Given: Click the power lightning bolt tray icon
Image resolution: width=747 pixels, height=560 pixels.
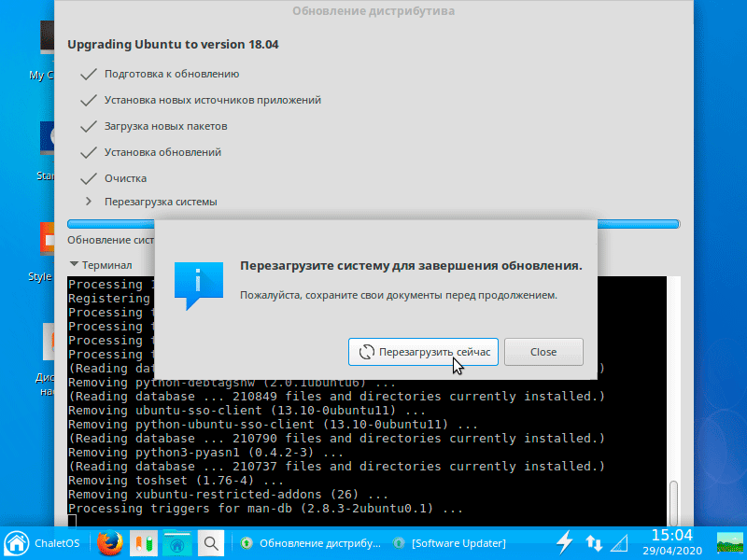Looking at the screenshot, I should (565, 543).
